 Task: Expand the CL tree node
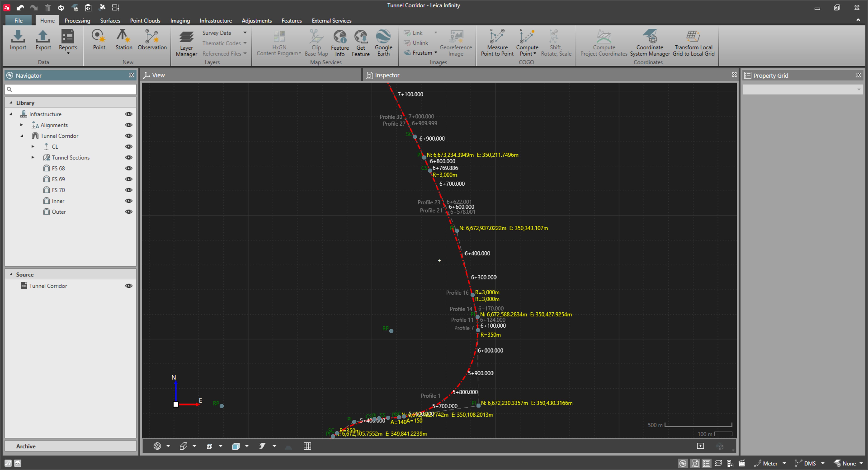click(x=33, y=146)
